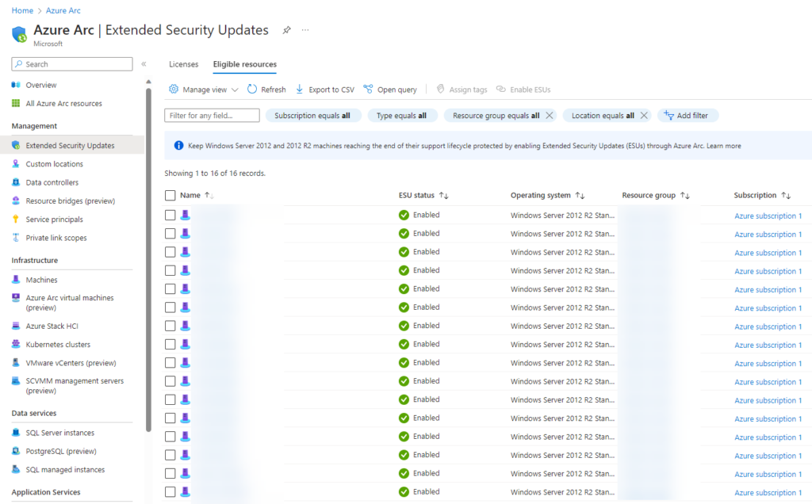This screenshot has width=812, height=504.
Task: Open the Subscription equals all filter
Action: coord(311,115)
